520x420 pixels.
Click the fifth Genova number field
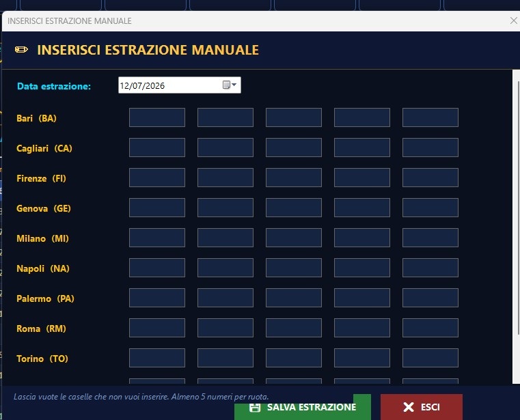click(x=430, y=208)
